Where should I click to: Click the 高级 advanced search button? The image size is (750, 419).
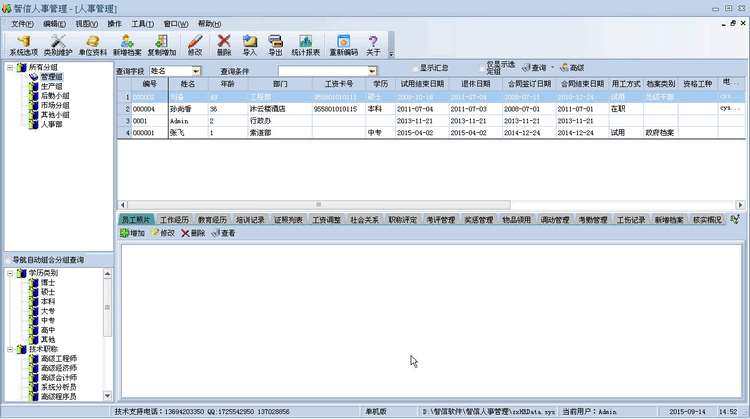[x=572, y=68]
